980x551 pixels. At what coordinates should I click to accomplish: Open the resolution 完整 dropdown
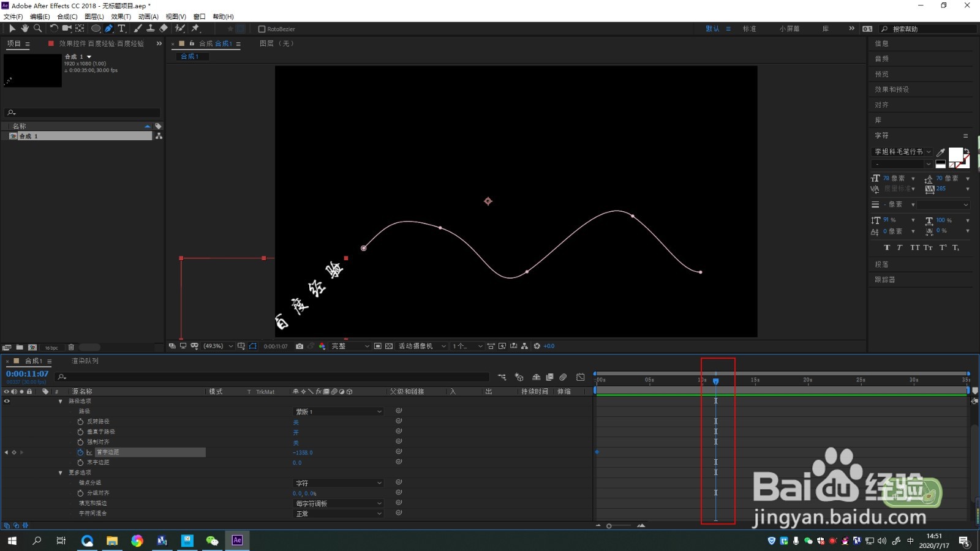tap(350, 346)
